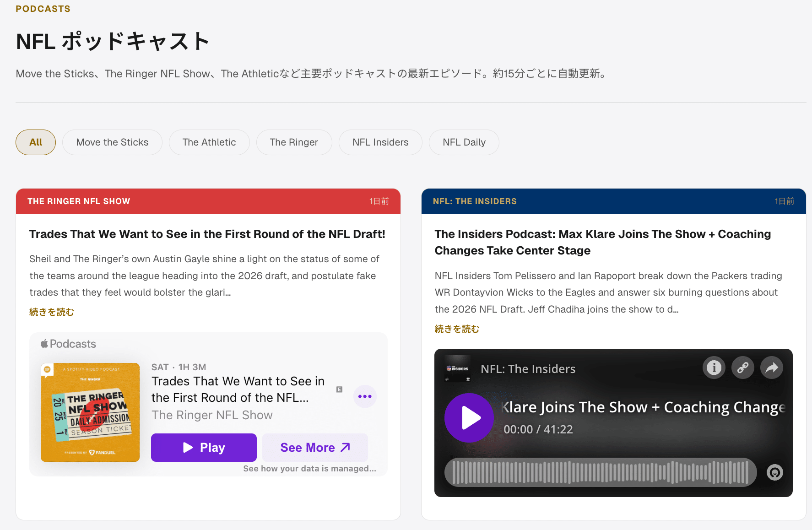Filter podcasts by The Athletic

209,142
